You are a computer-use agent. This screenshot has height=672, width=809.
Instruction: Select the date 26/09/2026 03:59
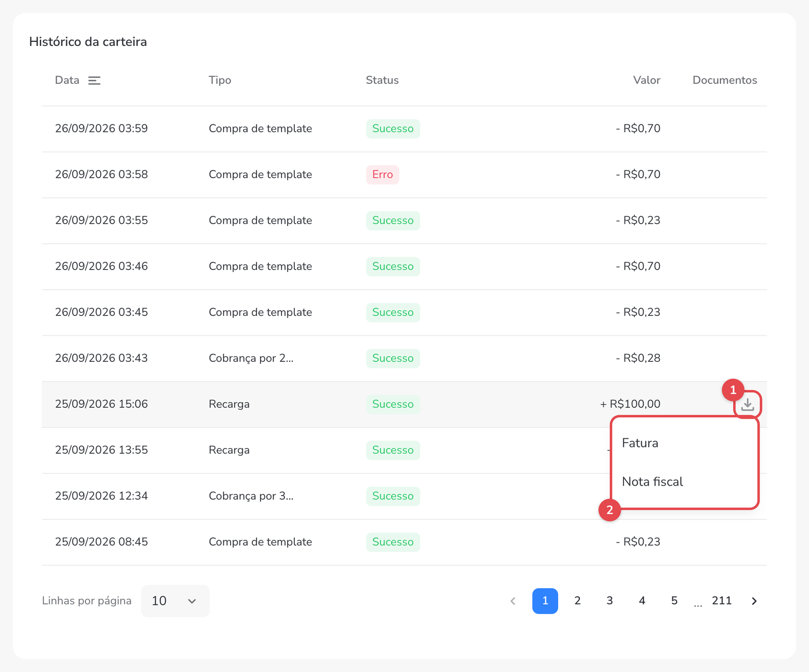coord(102,129)
